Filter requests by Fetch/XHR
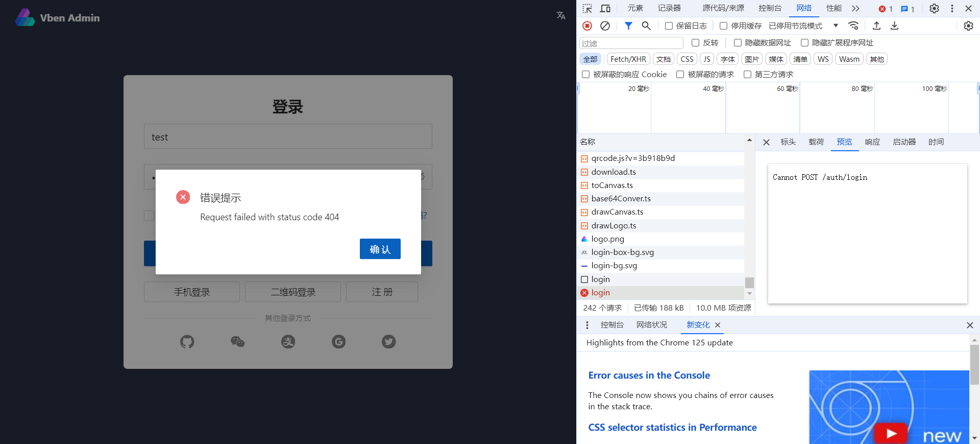The image size is (980, 444). 628,59
